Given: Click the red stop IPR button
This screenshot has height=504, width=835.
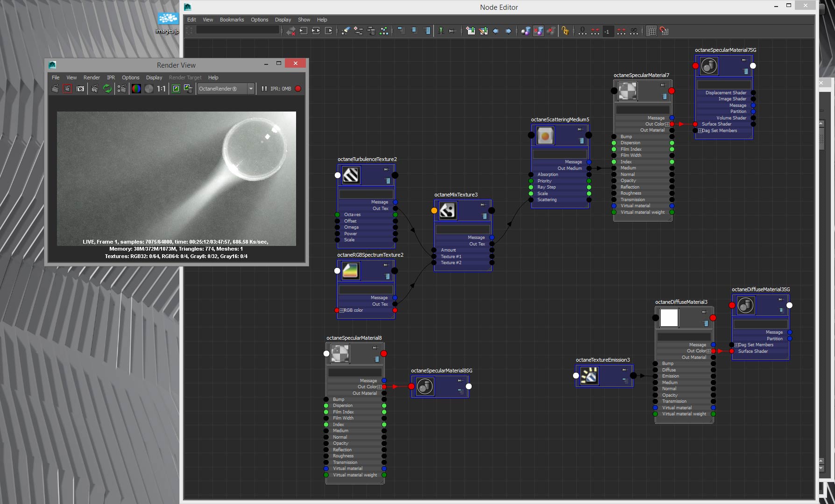Looking at the screenshot, I should [298, 89].
